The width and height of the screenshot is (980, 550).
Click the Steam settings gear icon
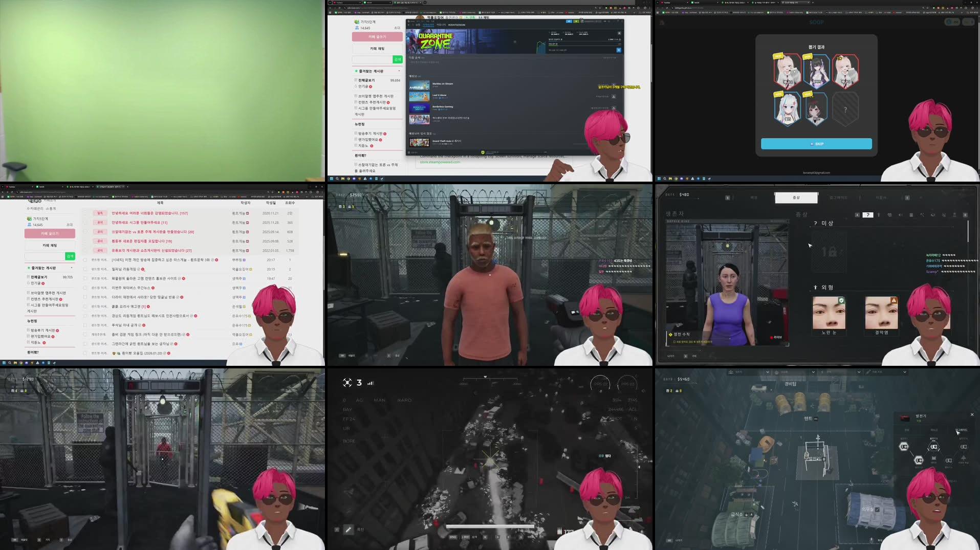point(619,33)
